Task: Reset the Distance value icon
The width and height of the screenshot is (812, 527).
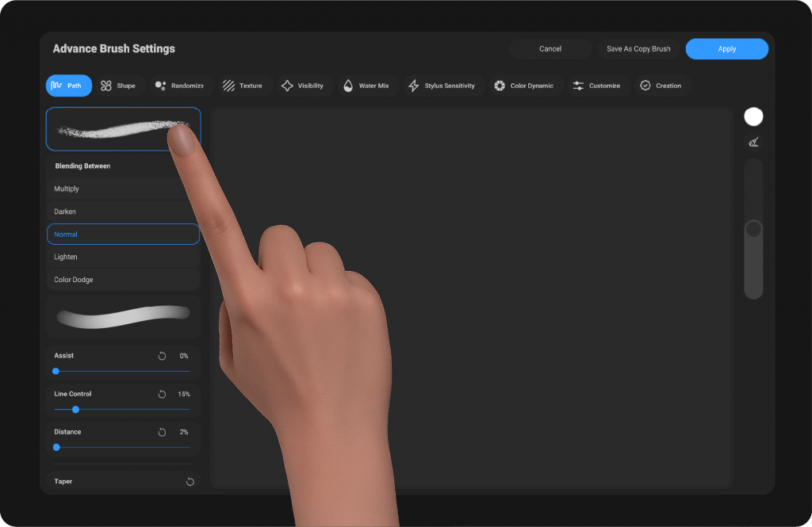Action: click(162, 432)
